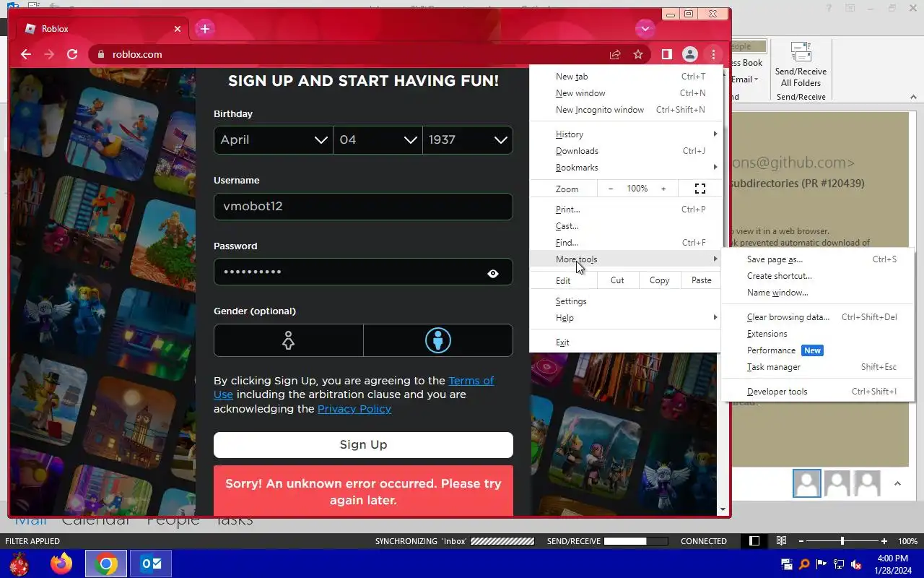Show password with the eye icon

tap(493, 273)
